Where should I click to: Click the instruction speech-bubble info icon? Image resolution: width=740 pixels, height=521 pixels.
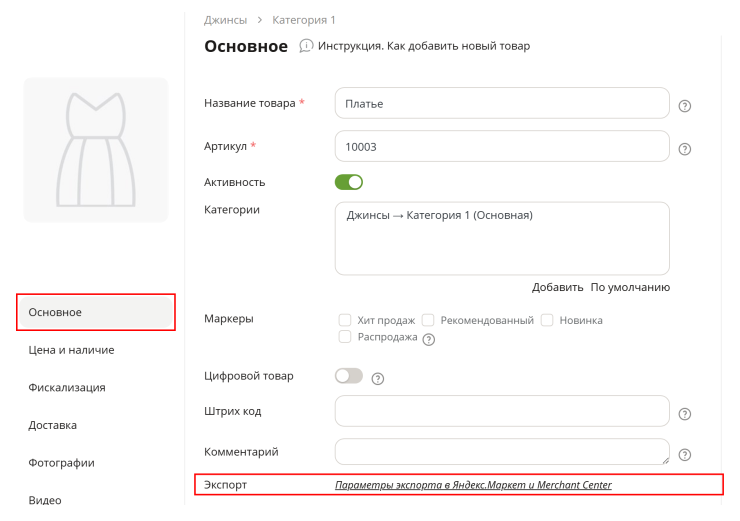306,46
